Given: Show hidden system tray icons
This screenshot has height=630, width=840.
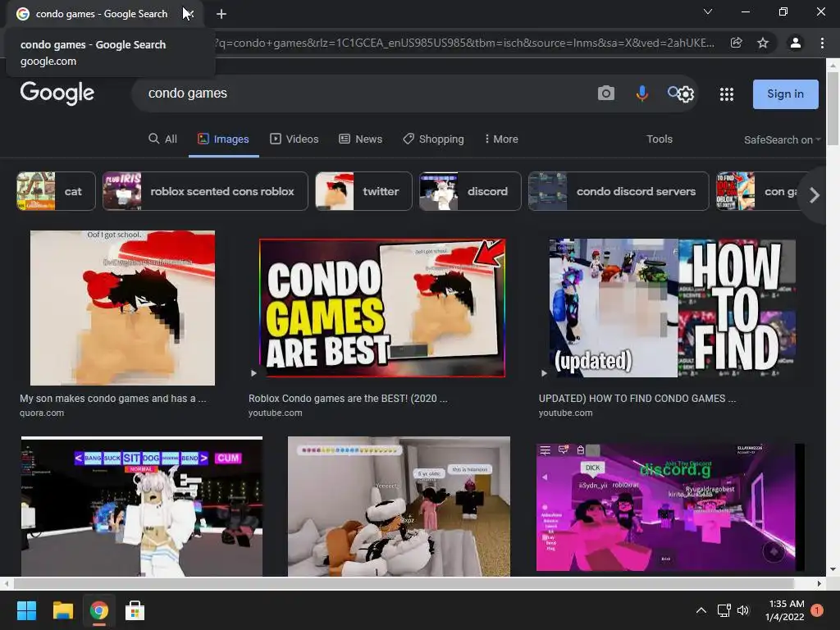Looking at the screenshot, I should (701, 610).
